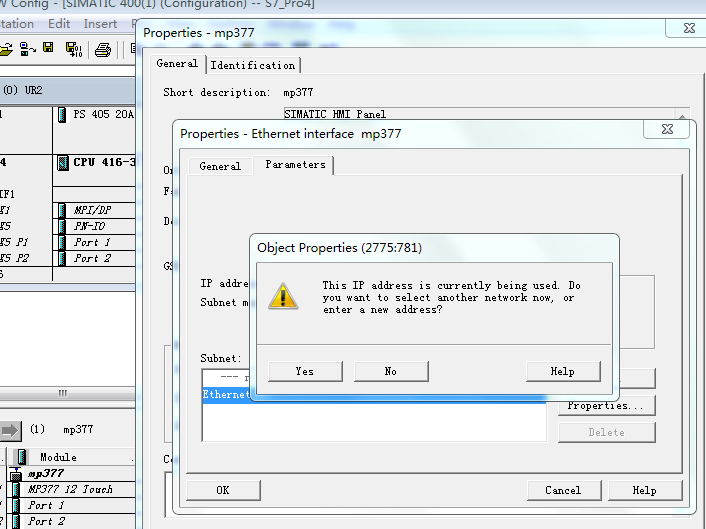Open the Insert menu in HW Config
This screenshot has height=529, width=706.
tap(100, 24)
